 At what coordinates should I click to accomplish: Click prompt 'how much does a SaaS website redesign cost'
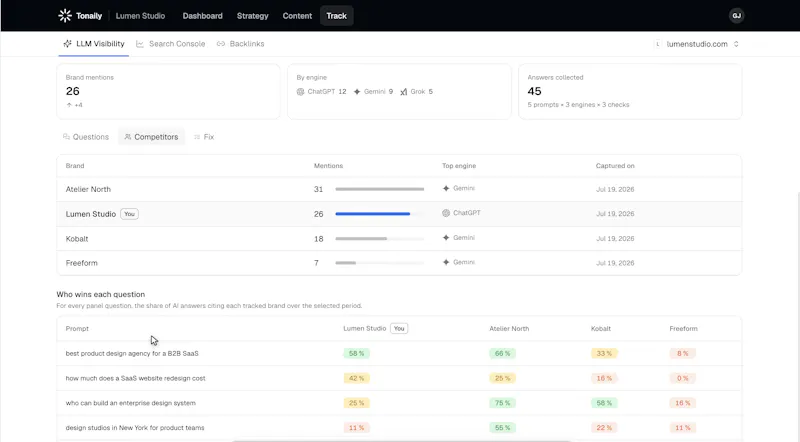point(136,378)
